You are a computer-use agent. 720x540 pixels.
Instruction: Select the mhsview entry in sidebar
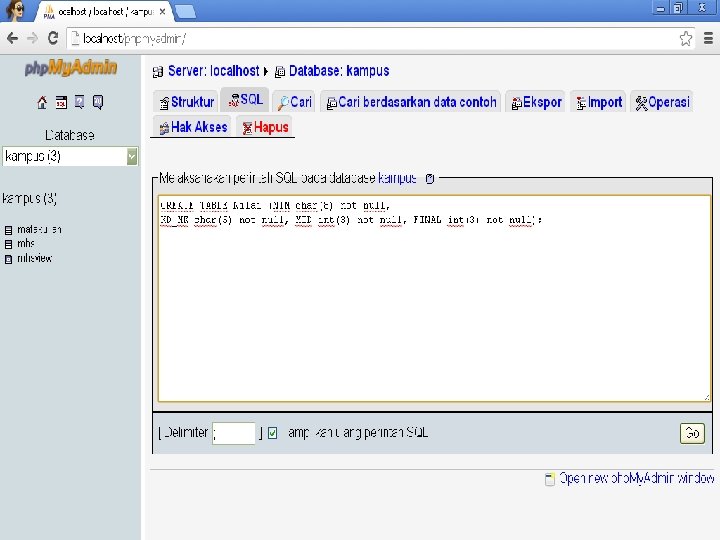(x=34, y=259)
